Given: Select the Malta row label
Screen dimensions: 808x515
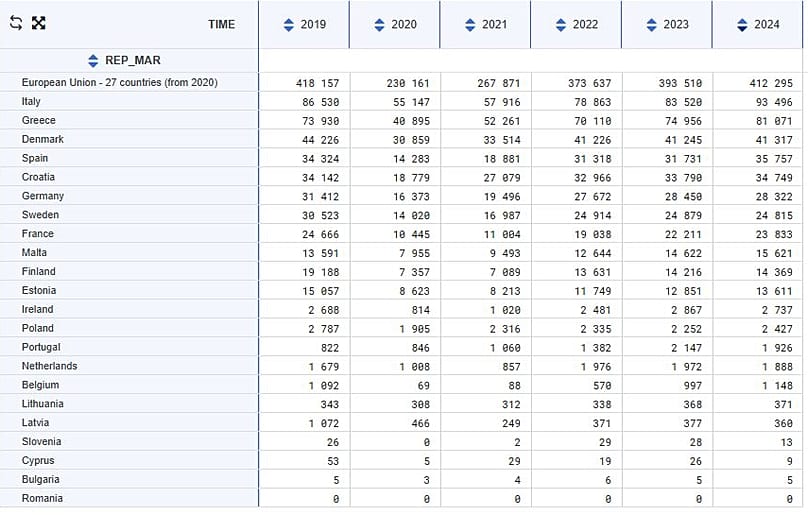Looking at the screenshot, I should click(34, 252).
